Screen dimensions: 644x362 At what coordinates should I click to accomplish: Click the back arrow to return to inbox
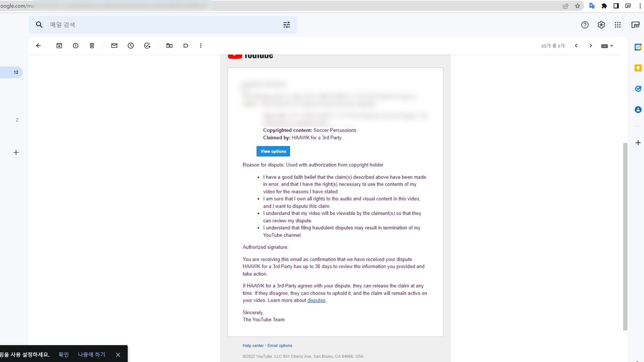39,46
